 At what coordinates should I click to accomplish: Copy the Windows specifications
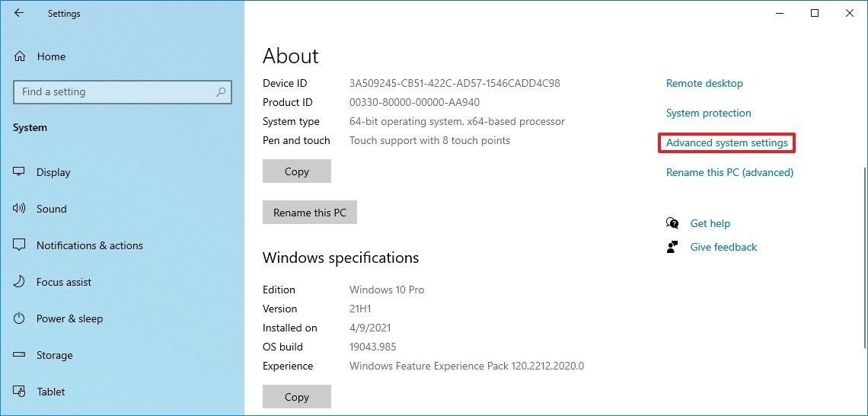[297, 397]
